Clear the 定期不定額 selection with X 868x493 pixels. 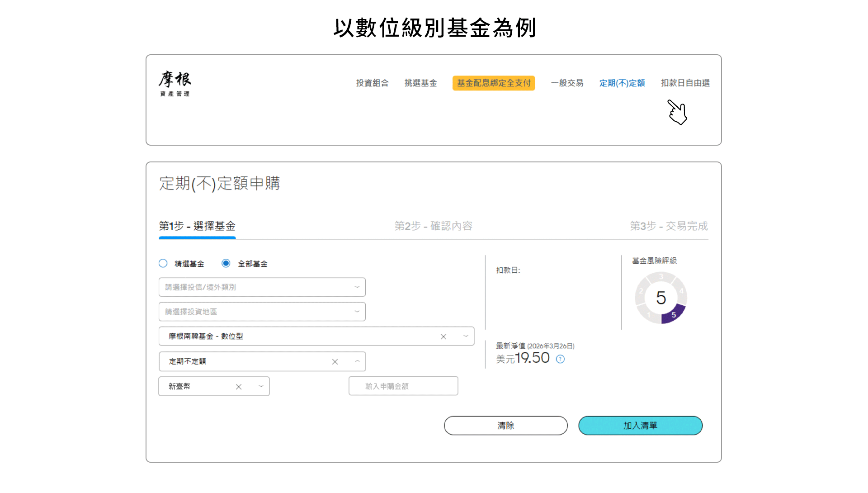[335, 362]
